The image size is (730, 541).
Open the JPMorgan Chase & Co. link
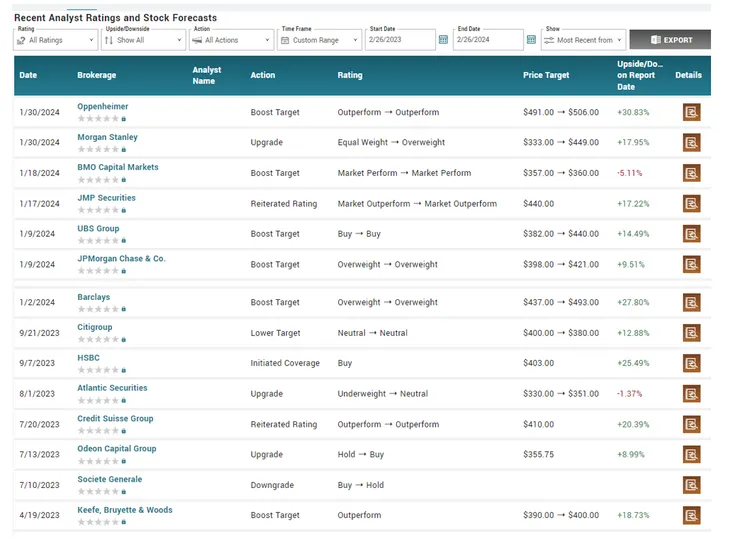tap(121, 259)
